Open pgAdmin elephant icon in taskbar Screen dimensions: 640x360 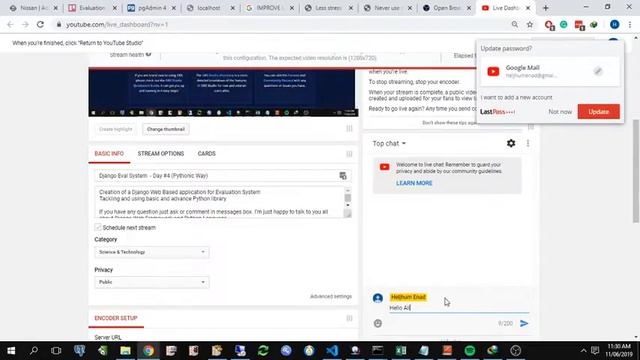(79, 350)
